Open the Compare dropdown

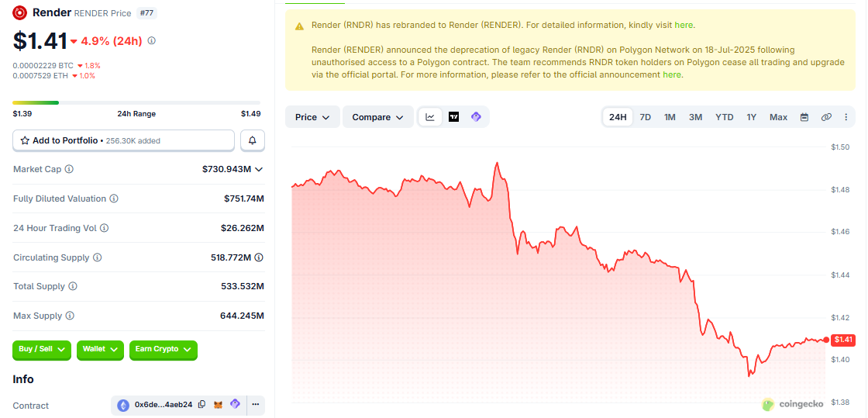(378, 117)
